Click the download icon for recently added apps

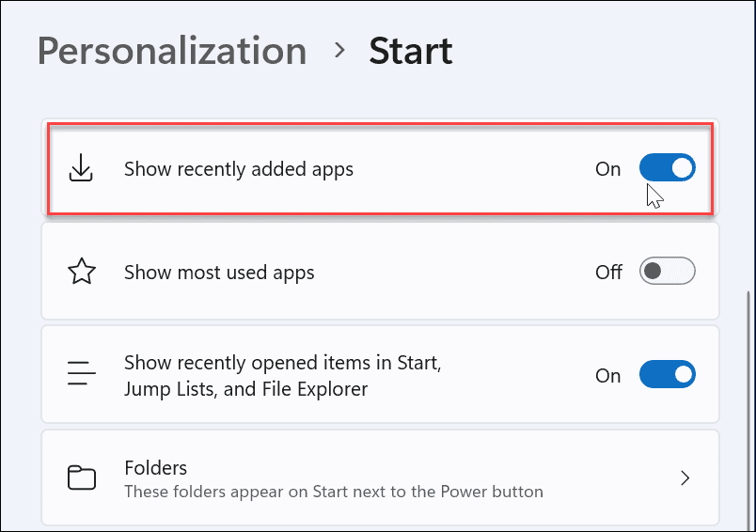[x=82, y=169]
